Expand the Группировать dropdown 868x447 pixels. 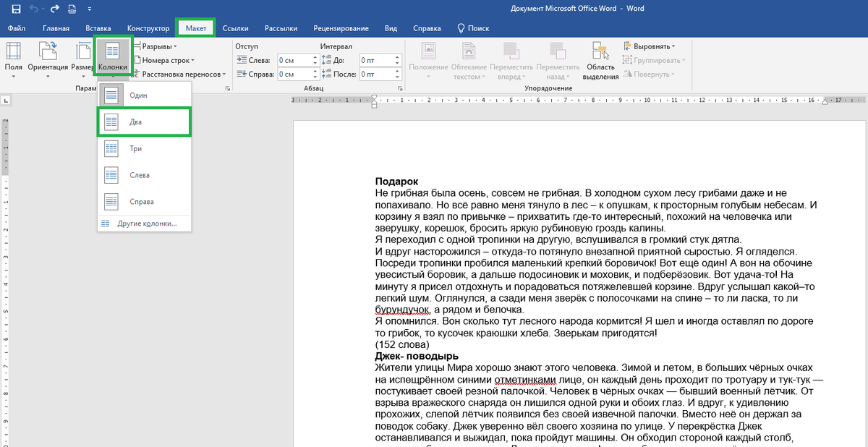[x=653, y=61]
